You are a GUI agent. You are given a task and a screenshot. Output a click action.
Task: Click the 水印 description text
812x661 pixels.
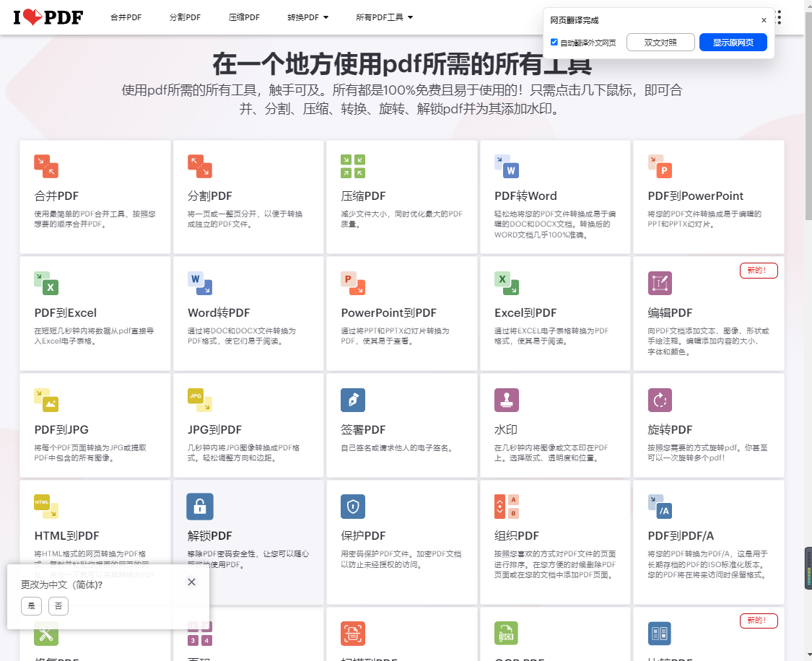[551, 452]
